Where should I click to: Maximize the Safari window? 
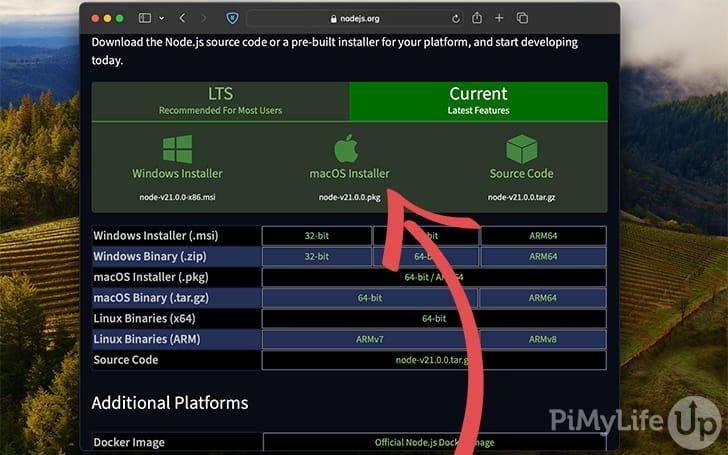click(120, 18)
